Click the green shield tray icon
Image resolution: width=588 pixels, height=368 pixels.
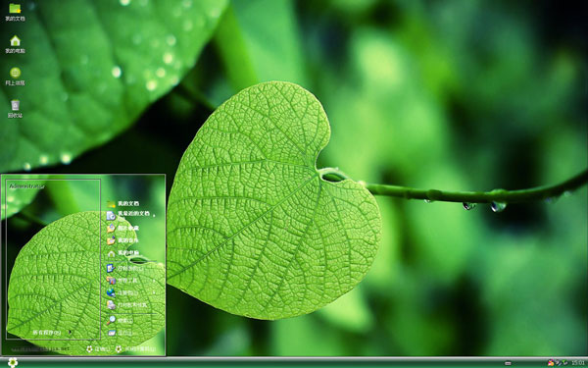click(x=564, y=363)
